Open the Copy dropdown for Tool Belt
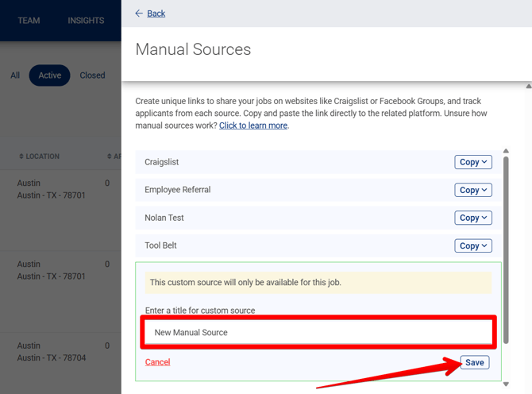Viewport: 532px width, 394px height. pyautogui.click(x=473, y=245)
